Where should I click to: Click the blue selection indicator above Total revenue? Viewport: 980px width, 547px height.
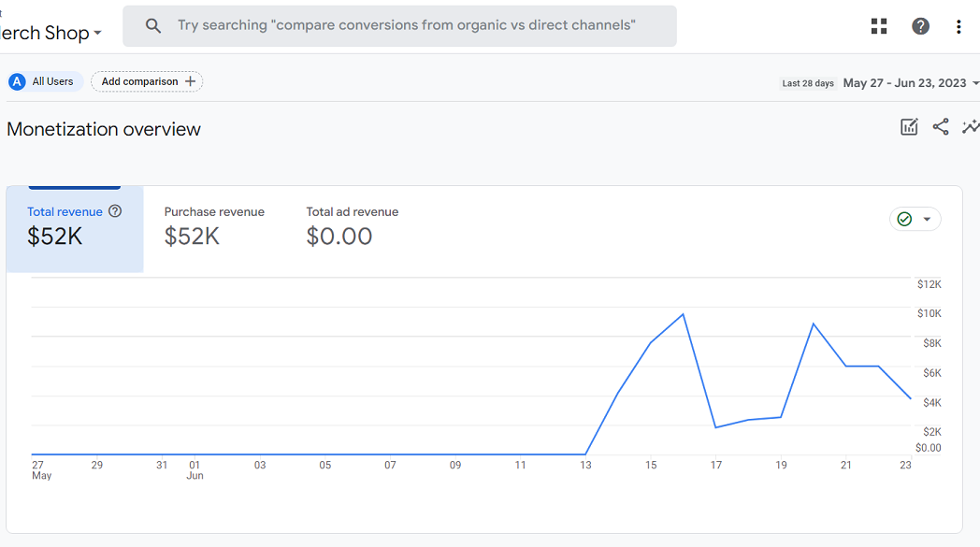74,186
